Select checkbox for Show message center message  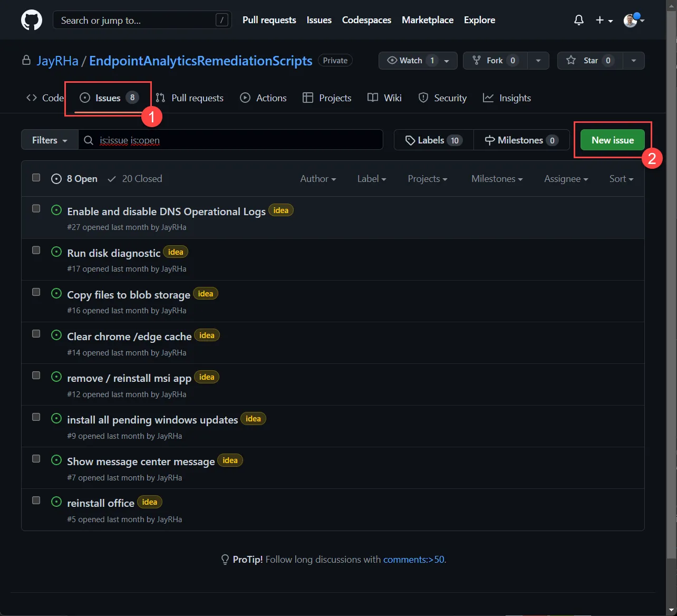pos(36,458)
